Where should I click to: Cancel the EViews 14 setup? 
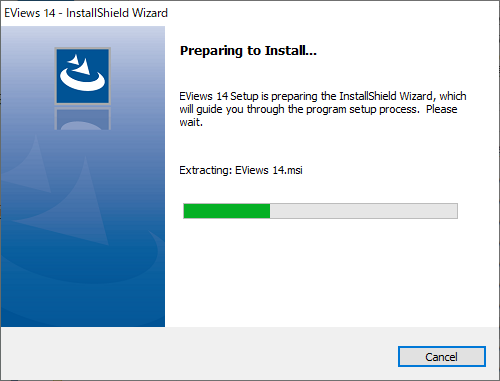tap(442, 357)
